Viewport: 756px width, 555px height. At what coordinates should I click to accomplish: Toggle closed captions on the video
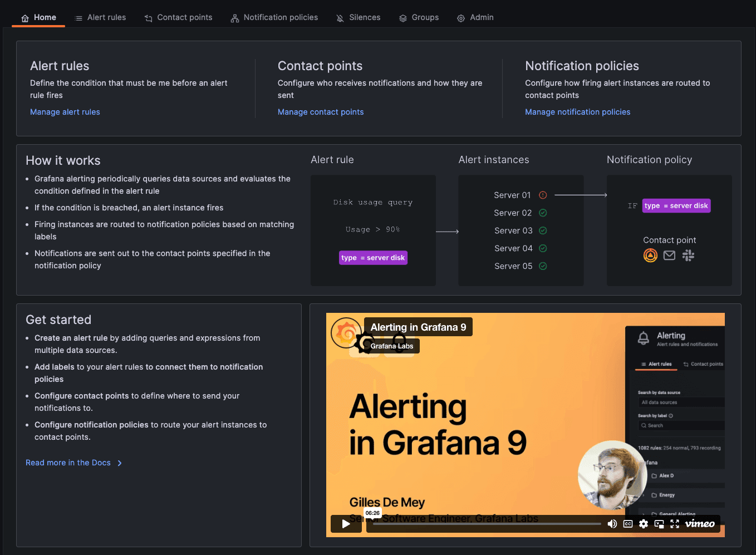click(x=628, y=523)
